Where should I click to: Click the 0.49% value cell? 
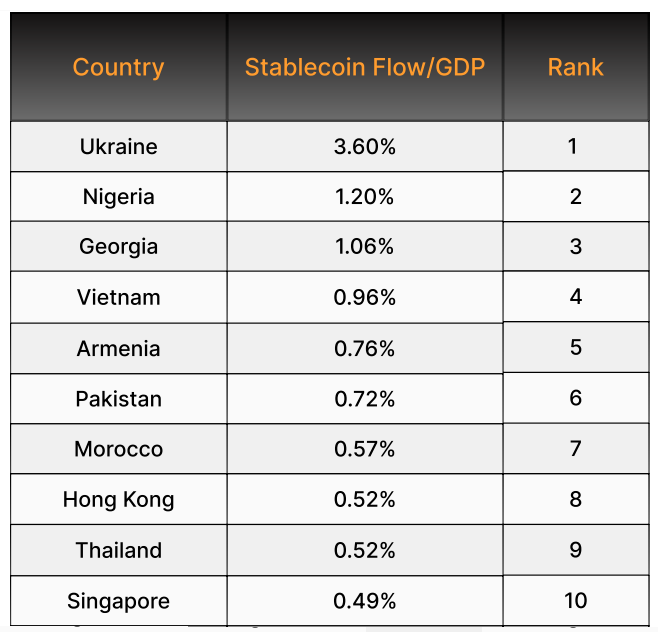365,602
